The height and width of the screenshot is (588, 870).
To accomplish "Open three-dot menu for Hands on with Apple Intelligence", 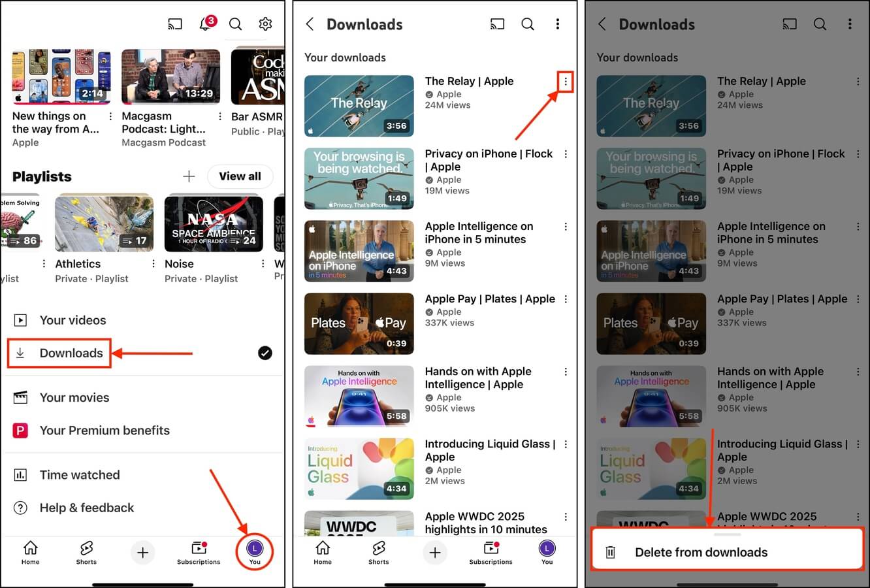I will click(x=566, y=372).
